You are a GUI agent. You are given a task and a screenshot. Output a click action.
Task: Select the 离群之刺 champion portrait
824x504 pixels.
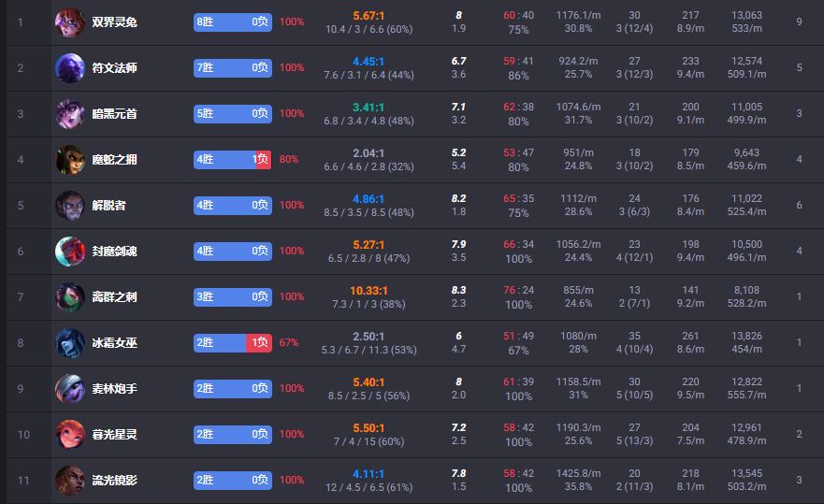pyautogui.click(x=69, y=296)
